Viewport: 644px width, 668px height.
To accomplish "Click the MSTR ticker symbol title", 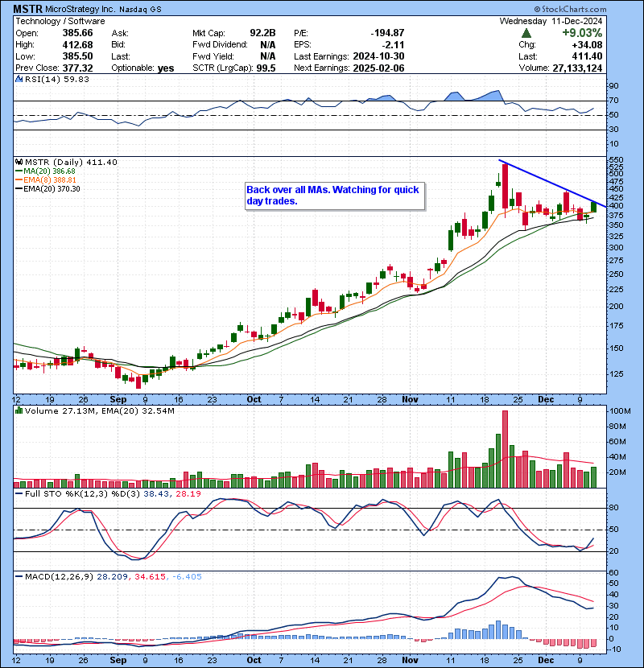I will [x=27, y=9].
